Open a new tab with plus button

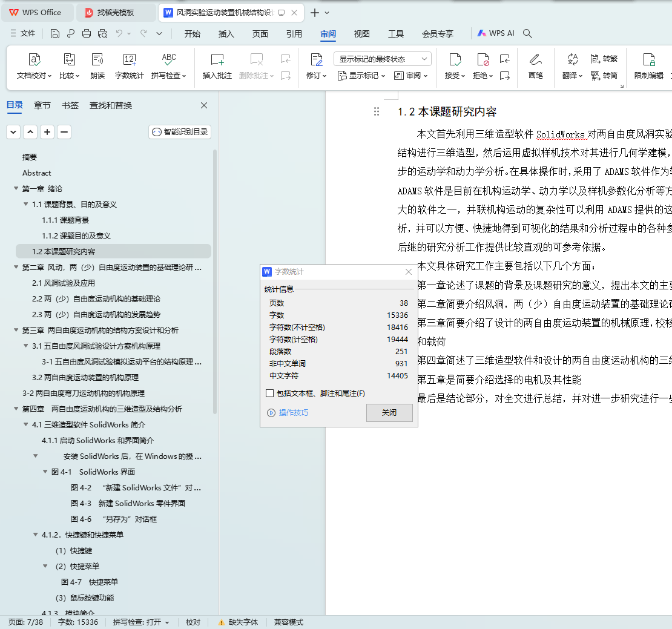[x=315, y=13]
